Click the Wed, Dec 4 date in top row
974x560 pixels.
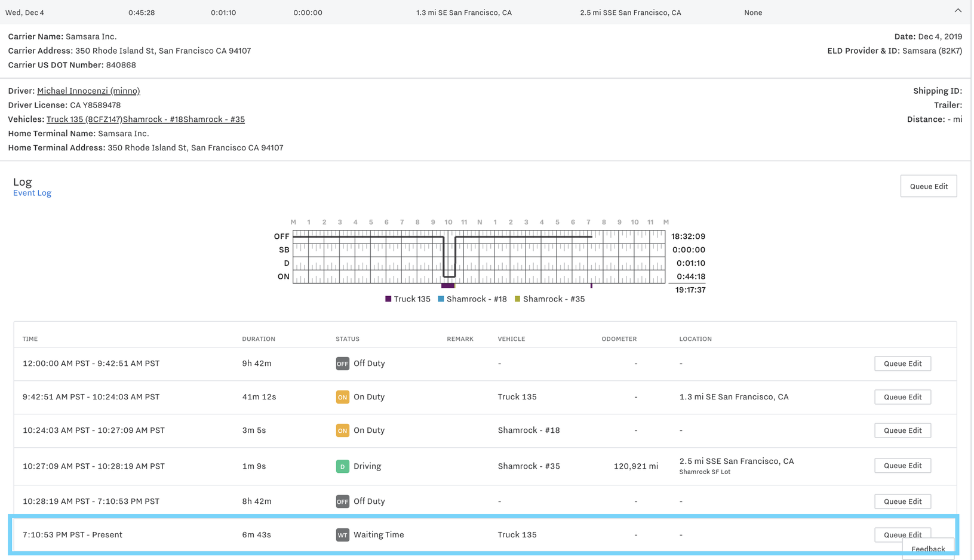(24, 13)
